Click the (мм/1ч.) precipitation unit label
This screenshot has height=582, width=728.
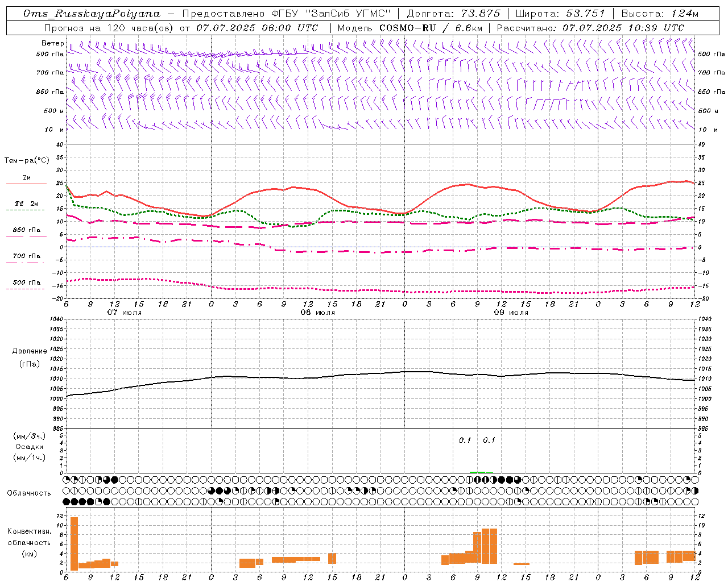tap(30, 458)
